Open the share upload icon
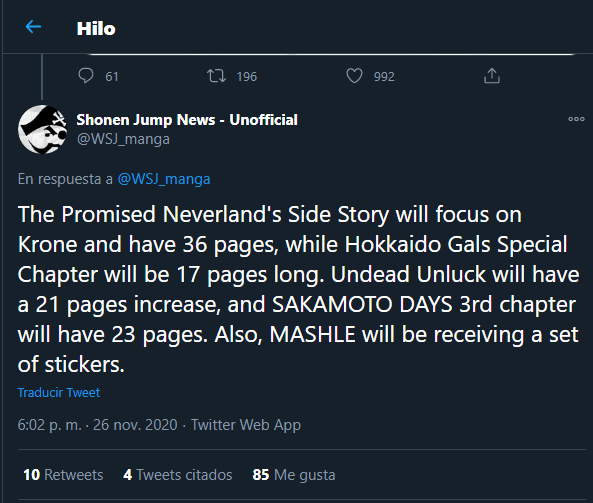 pyautogui.click(x=492, y=76)
